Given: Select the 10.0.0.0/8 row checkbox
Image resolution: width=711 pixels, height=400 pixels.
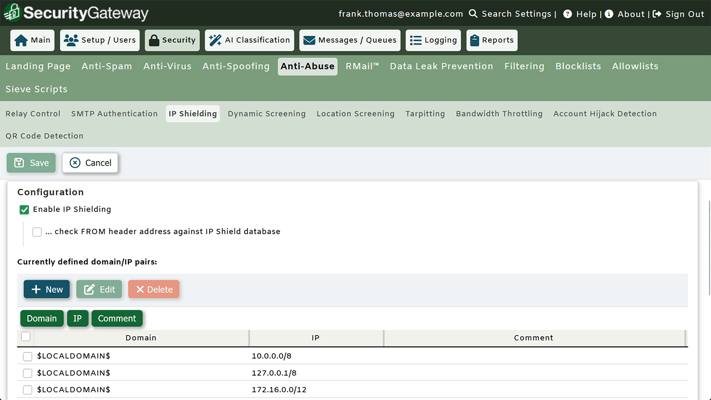Looking at the screenshot, I should tap(27, 356).
